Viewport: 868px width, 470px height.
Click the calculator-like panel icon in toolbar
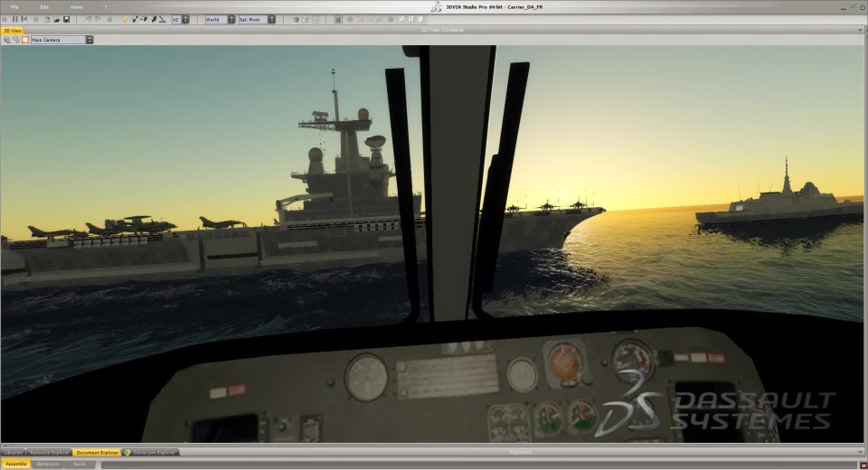(337, 19)
